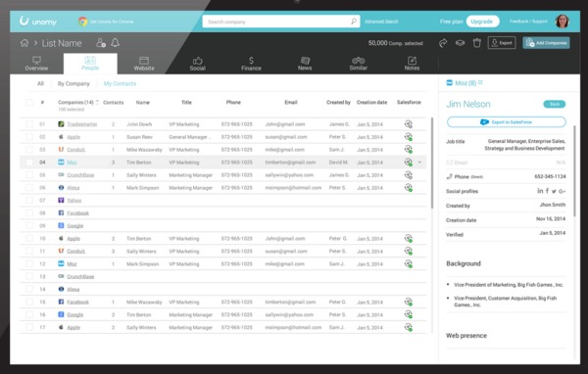Open the Similar tab
588x374 pixels.
[x=359, y=64]
